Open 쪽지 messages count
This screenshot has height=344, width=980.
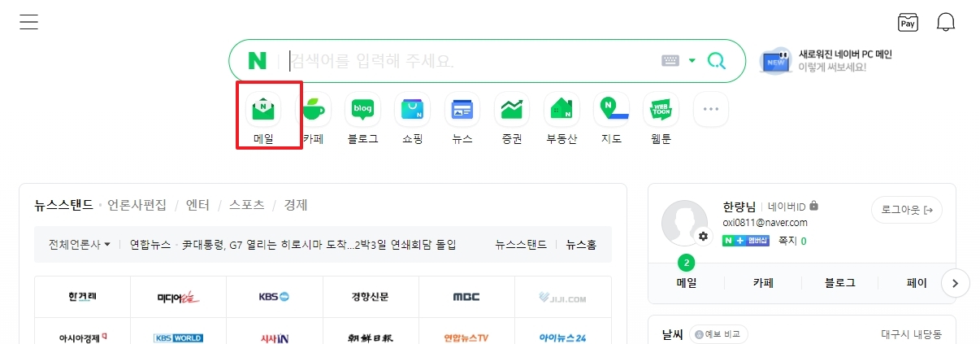[792, 241]
